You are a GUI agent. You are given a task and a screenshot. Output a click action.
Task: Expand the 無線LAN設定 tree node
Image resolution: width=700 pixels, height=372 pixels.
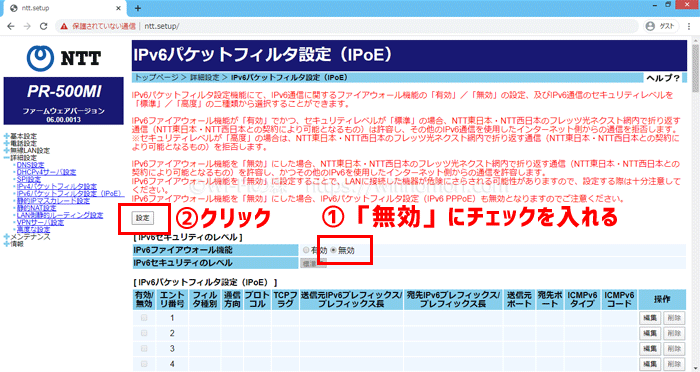[x=7, y=150]
